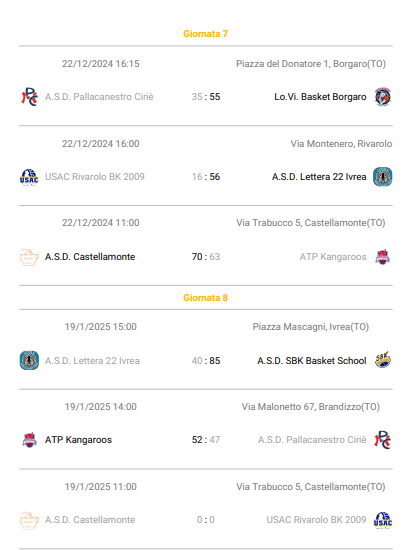
Task: Click the Pallacanestro Ciriè logo in Giornata 8
Action: [382, 440]
